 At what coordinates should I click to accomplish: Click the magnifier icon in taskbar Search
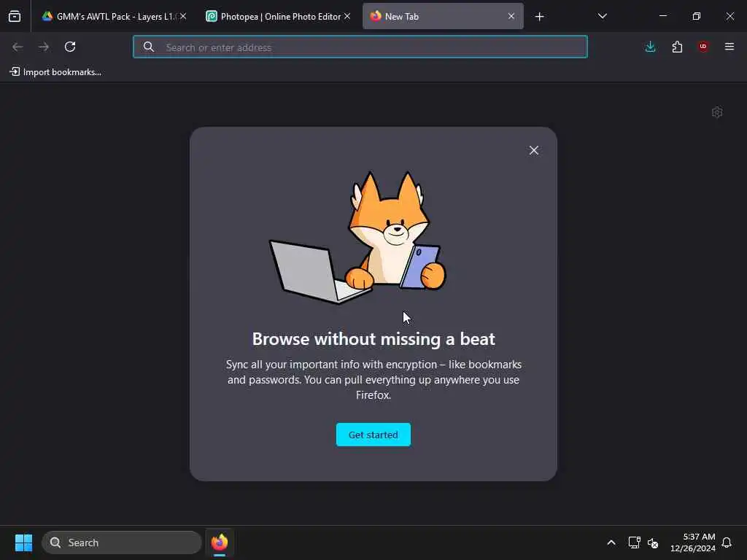tap(55, 542)
